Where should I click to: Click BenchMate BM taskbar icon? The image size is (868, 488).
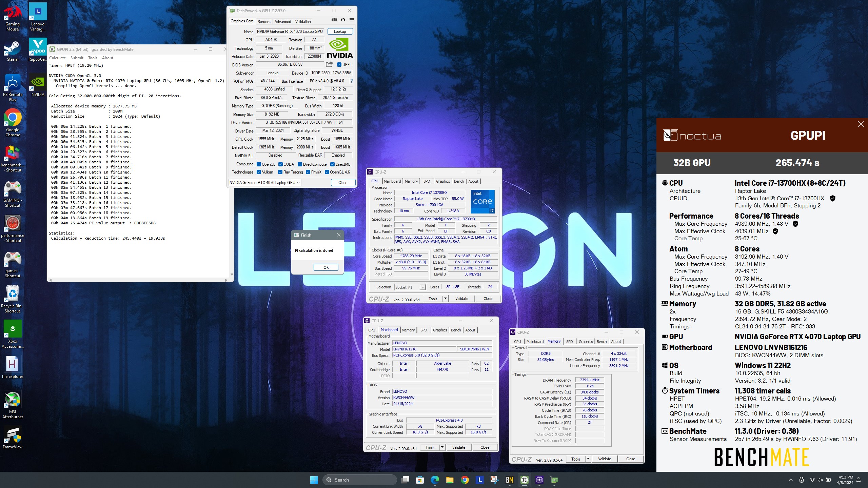pyautogui.click(x=509, y=480)
